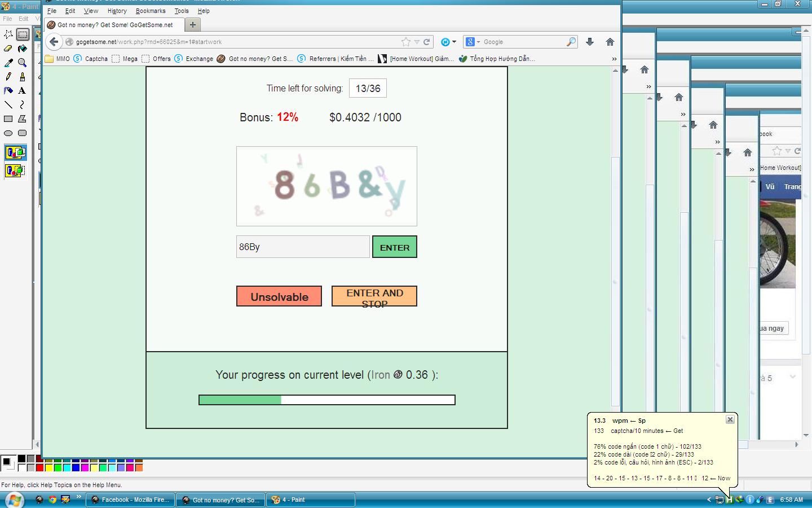Open the Bookmarks menu in Firefox
812x508 pixels.
[151, 11]
